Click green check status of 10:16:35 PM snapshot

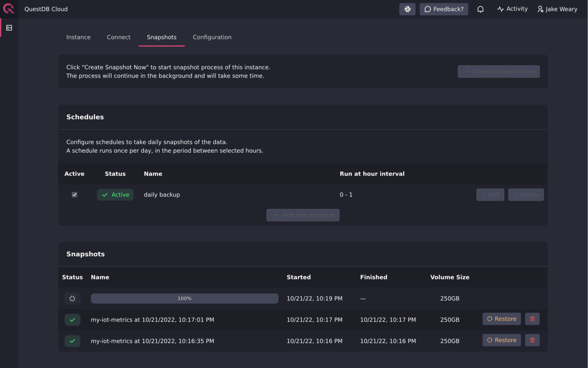72,341
